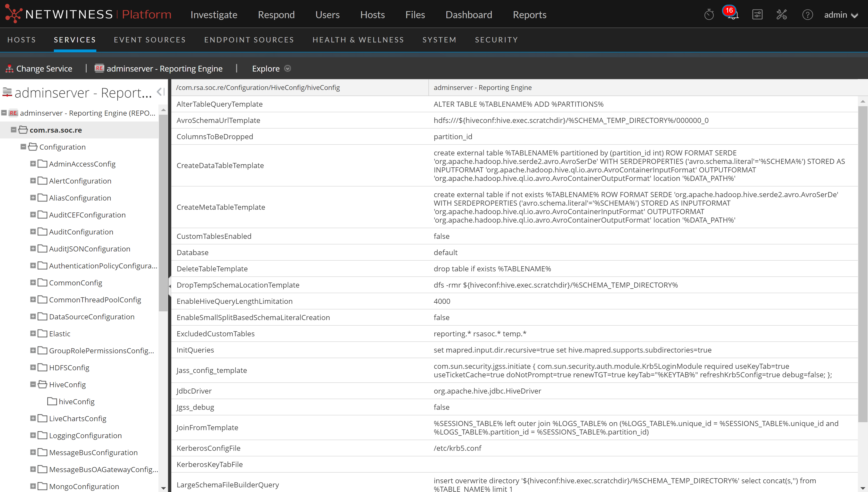Expand the LoggingConfiguration folder
Image resolution: width=868 pixels, height=492 pixels.
coord(33,435)
